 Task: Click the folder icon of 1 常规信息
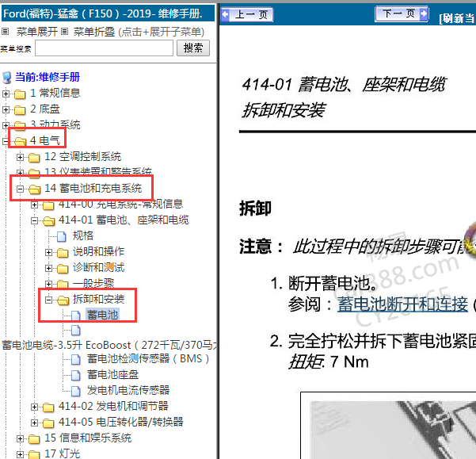tap(20, 94)
